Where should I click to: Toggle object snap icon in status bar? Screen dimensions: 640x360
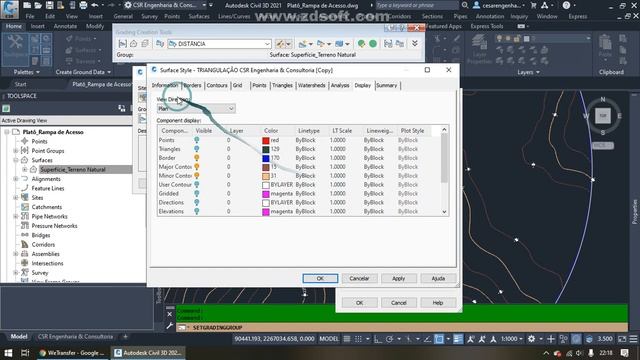click(x=439, y=339)
